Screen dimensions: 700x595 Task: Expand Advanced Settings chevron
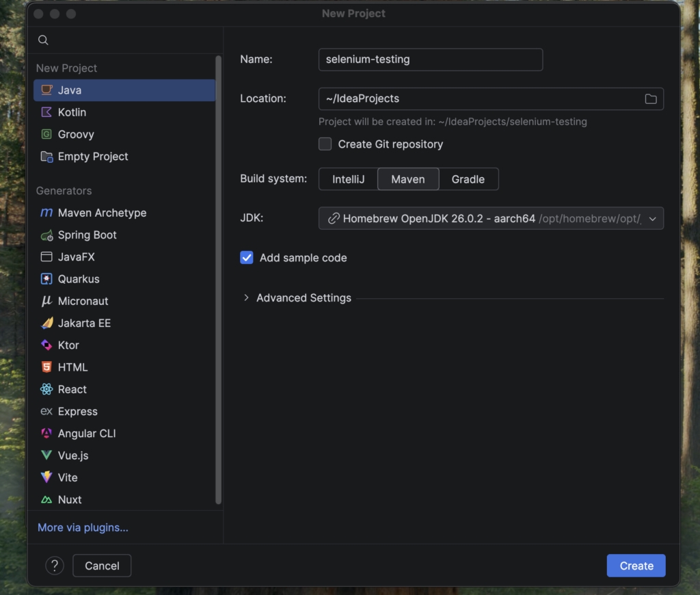(x=246, y=298)
